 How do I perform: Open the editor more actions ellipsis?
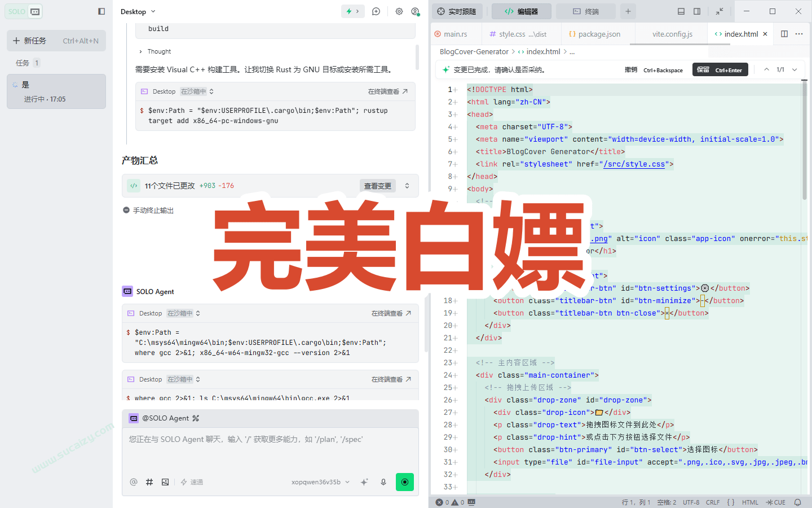[x=799, y=34]
